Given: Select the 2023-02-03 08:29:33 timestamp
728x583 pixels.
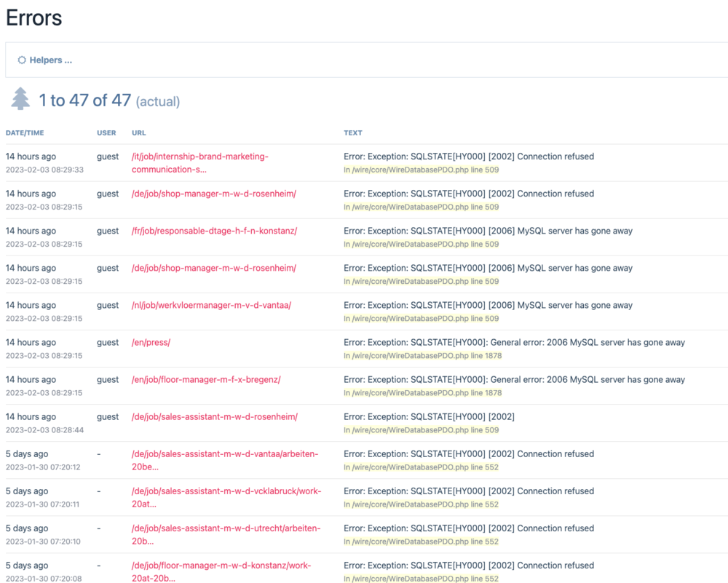Looking at the screenshot, I should [44, 170].
